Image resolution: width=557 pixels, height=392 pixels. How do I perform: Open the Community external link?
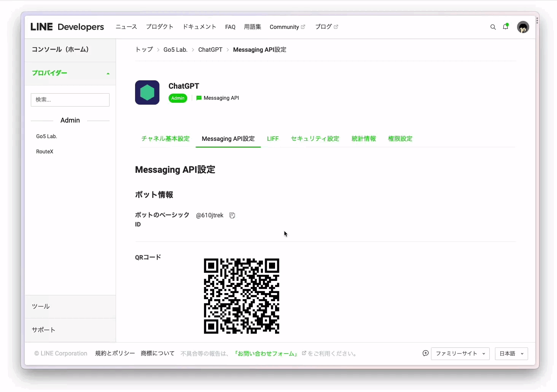287,27
